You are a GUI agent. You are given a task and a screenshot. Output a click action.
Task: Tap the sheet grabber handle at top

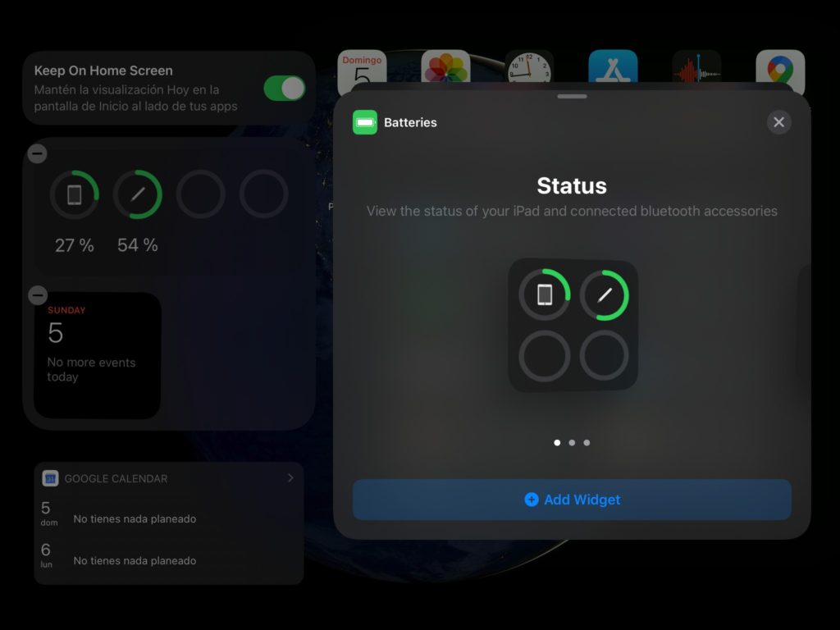572,96
